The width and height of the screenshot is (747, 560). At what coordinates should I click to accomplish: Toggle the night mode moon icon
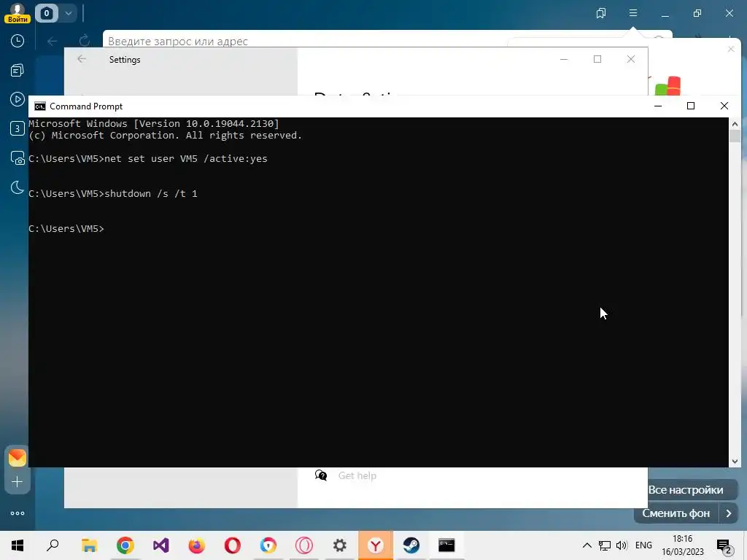(x=18, y=187)
